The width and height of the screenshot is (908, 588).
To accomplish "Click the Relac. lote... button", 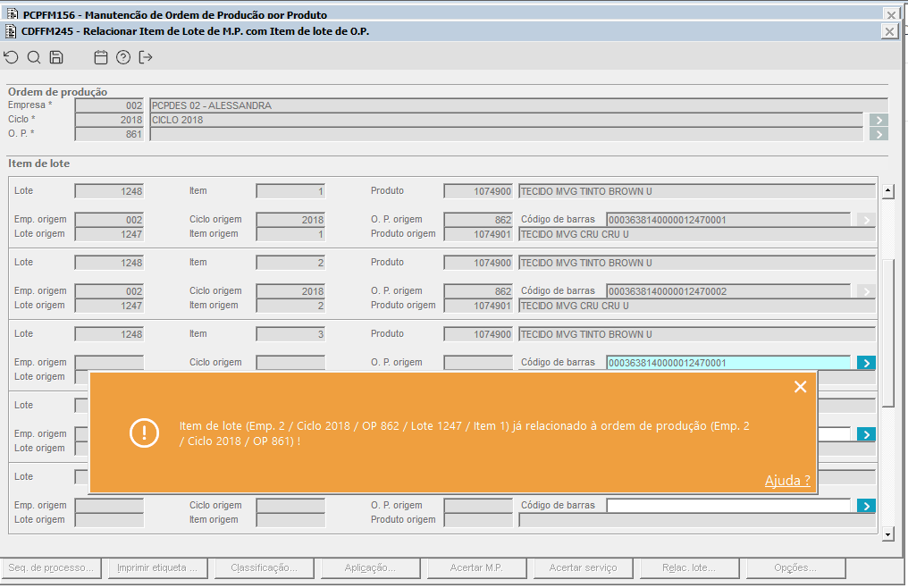I will 689,567.
